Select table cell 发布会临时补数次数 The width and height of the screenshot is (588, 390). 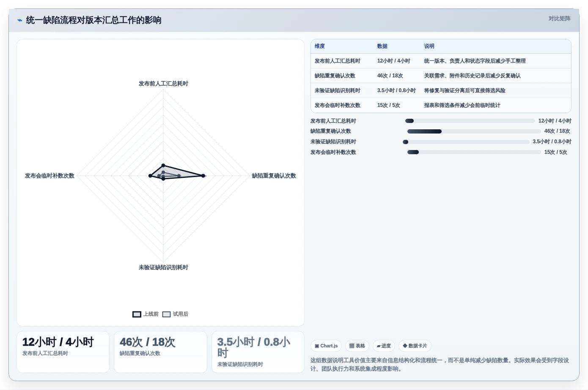coord(338,106)
